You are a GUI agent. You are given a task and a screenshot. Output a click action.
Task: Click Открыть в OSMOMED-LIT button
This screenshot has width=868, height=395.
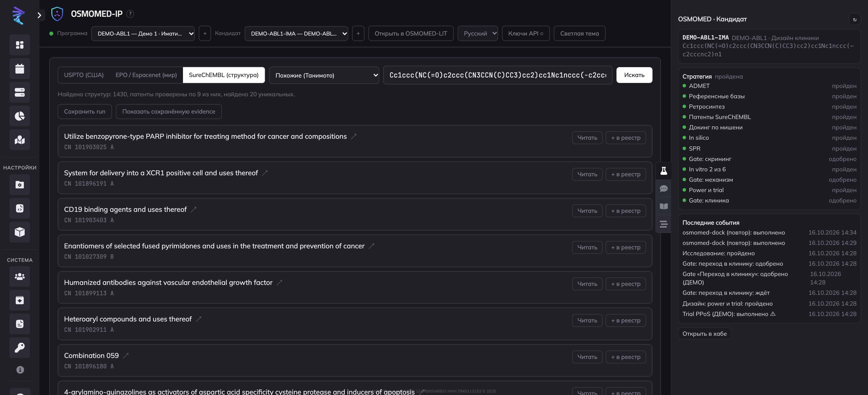tap(411, 33)
